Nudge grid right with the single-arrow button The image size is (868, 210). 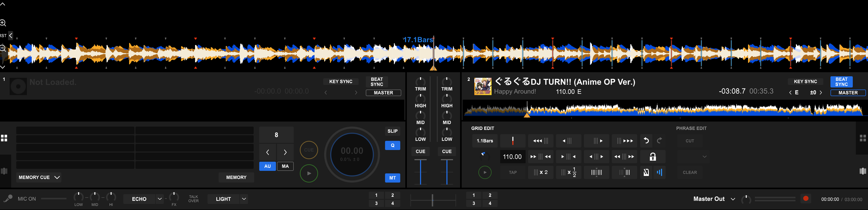[x=596, y=141]
